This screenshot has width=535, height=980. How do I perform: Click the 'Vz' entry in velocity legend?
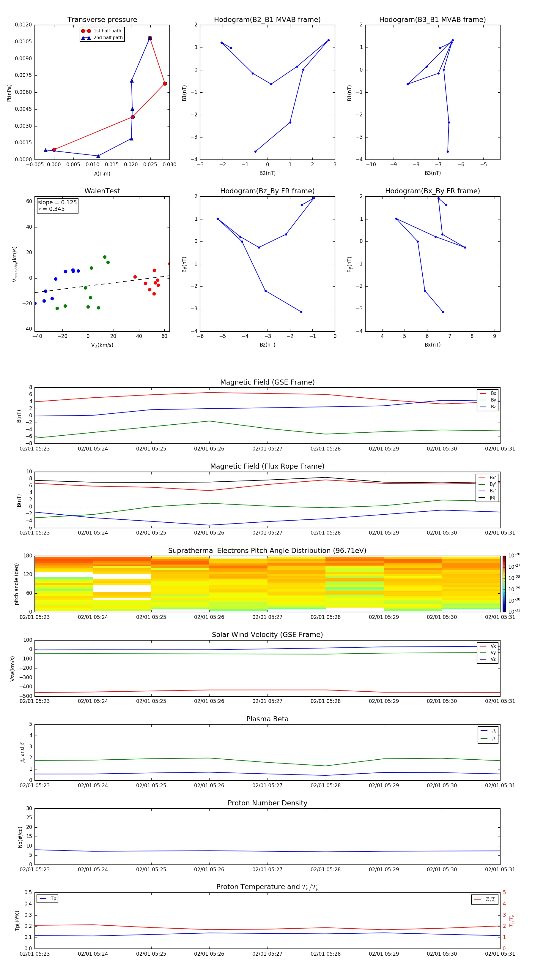click(x=488, y=659)
